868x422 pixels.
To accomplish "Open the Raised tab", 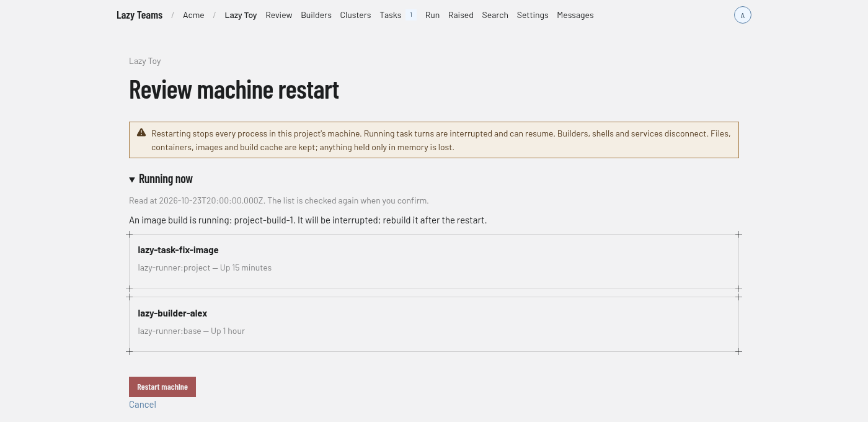I will coord(461,15).
